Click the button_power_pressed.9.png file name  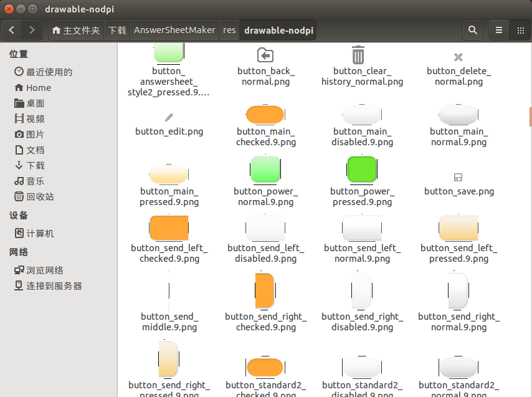click(x=362, y=197)
